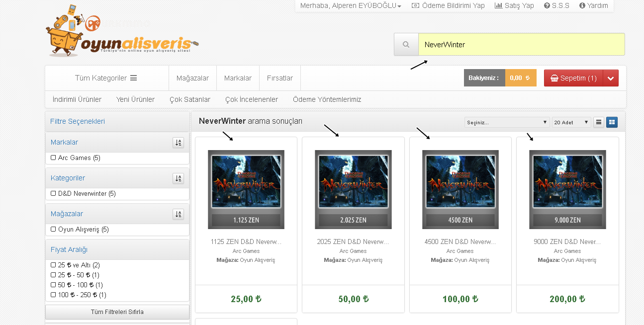Viewport: 644px width, 325px height.
Task: Check the D&D Neverwinter category filter
Action: [x=53, y=193]
